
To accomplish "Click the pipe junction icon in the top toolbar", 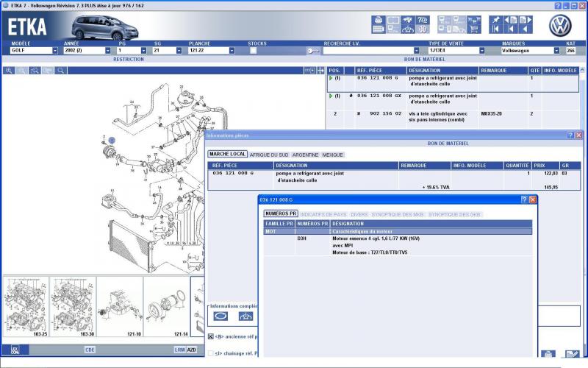I will click(x=408, y=29).
